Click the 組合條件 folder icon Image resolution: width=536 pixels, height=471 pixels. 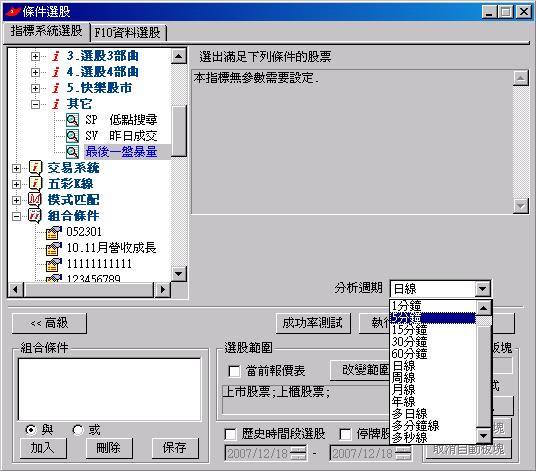pos(35,216)
